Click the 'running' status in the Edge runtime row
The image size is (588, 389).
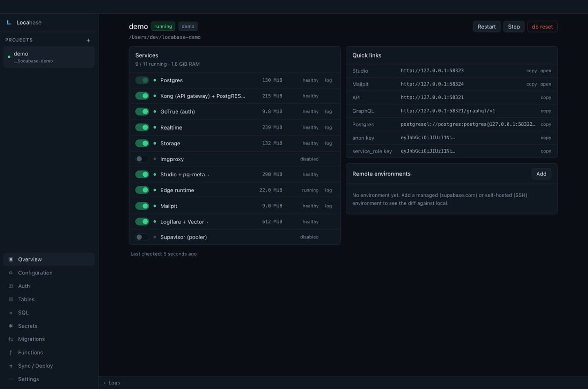tap(310, 190)
